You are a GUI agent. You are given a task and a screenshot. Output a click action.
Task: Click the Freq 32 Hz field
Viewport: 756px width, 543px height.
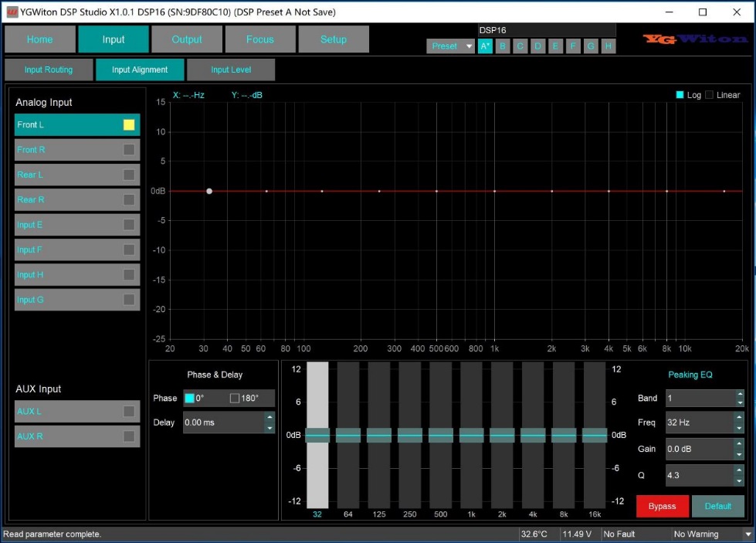click(700, 423)
